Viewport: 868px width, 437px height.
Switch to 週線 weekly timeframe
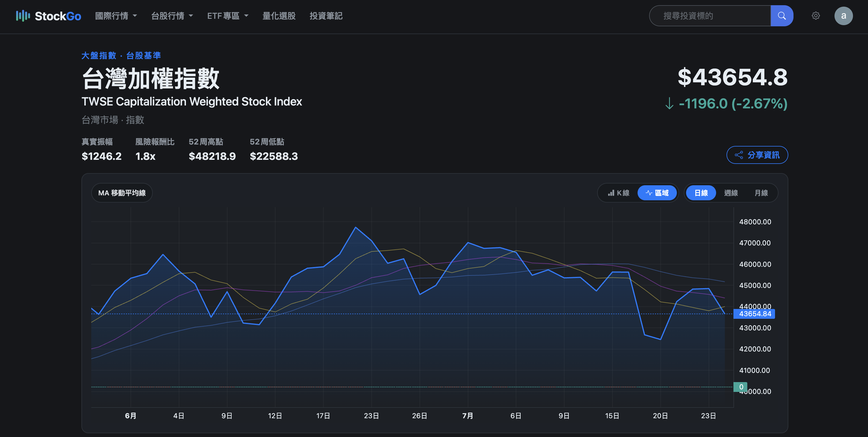731,193
